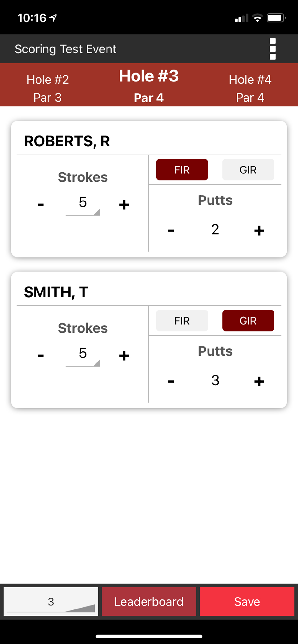The image size is (298, 644).
Task: Decrease Smith's putts with minus
Action: pyautogui.click(x=171, y=381)
